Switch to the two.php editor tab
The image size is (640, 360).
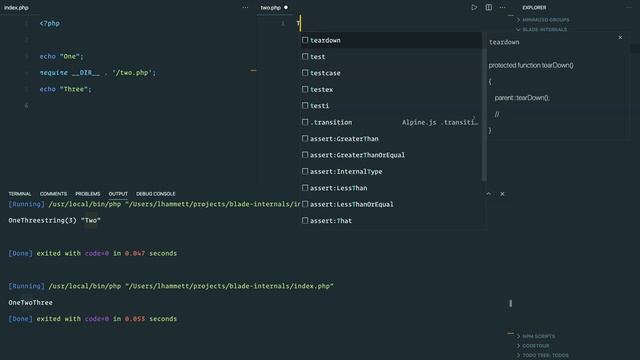pos(271,7)
